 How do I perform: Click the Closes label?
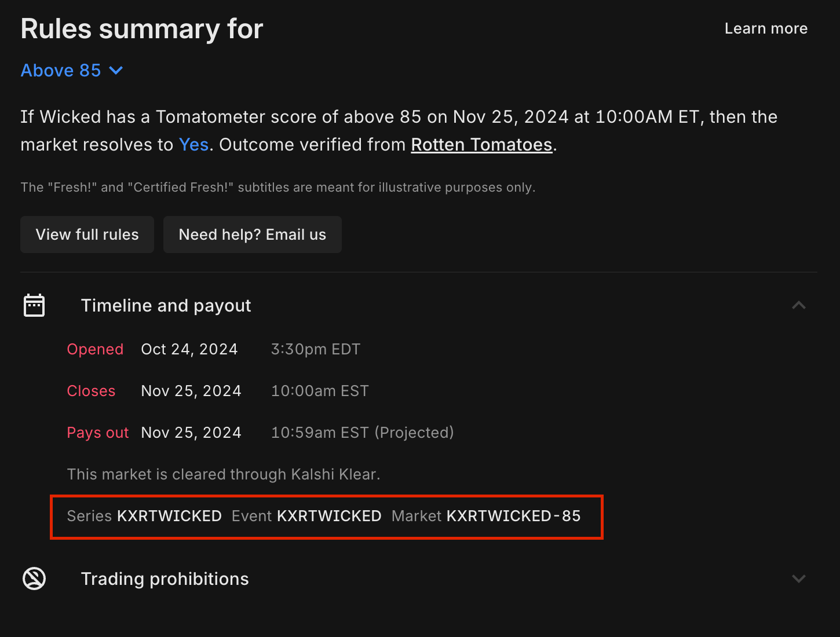(x=91, y=391)
